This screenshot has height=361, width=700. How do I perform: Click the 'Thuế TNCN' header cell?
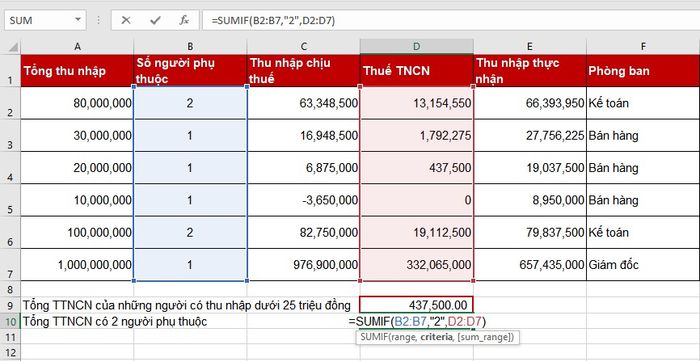417,71
